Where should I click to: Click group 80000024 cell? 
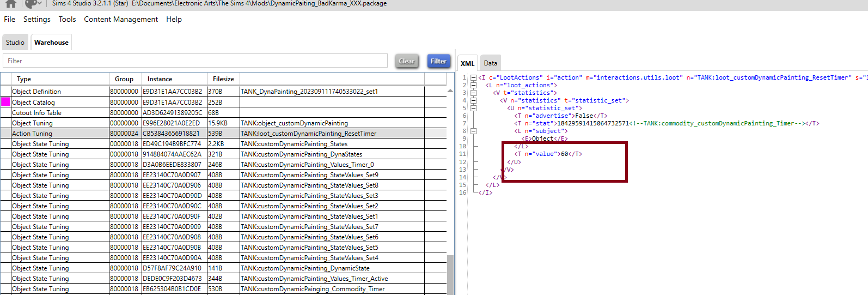pos(124,133)
